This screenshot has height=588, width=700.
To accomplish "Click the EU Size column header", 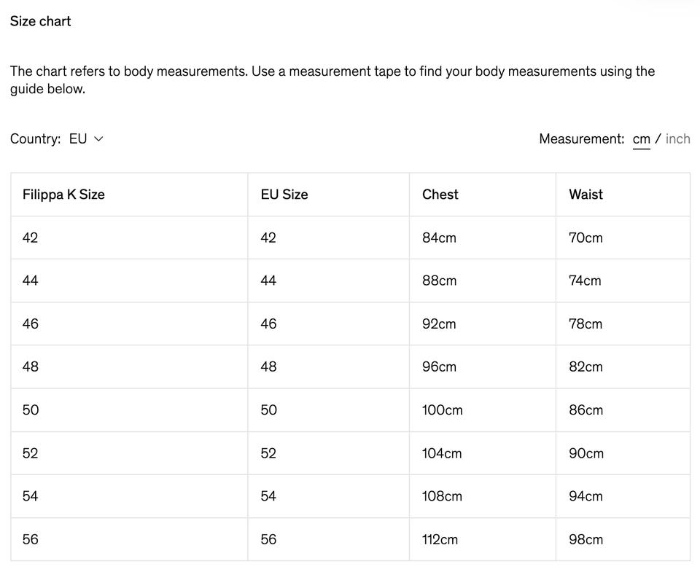I will pos(284,195).
